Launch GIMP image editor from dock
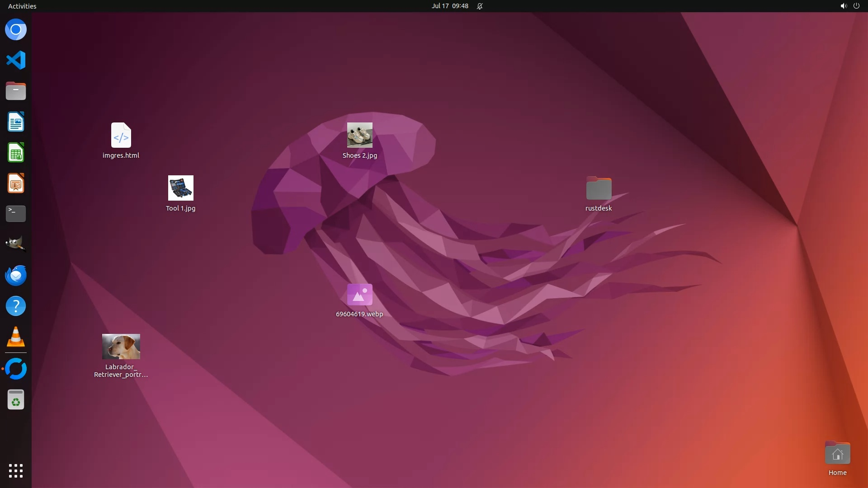This screenshot has height=488, width=868. 16,244
